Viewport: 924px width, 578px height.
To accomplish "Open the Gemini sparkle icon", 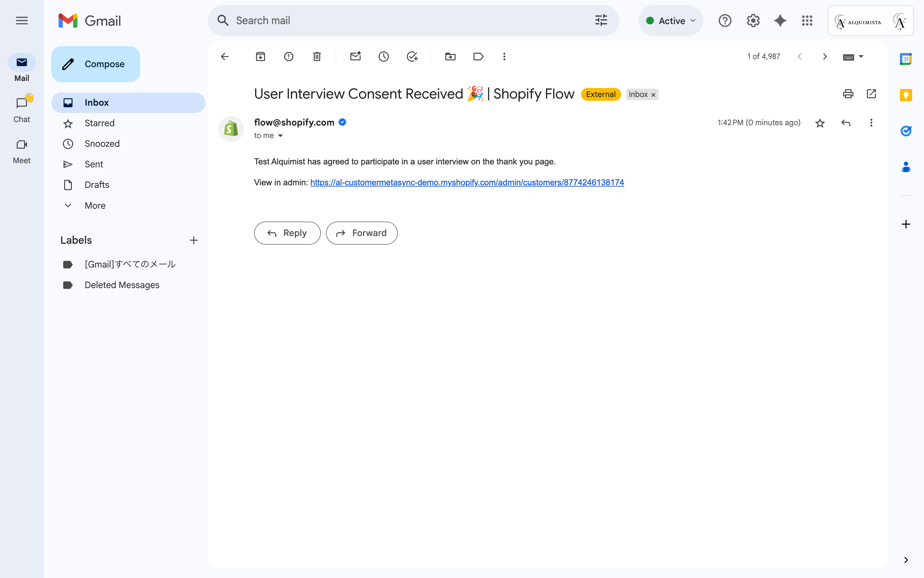I will pyautogui.click(x=780, y=21).
